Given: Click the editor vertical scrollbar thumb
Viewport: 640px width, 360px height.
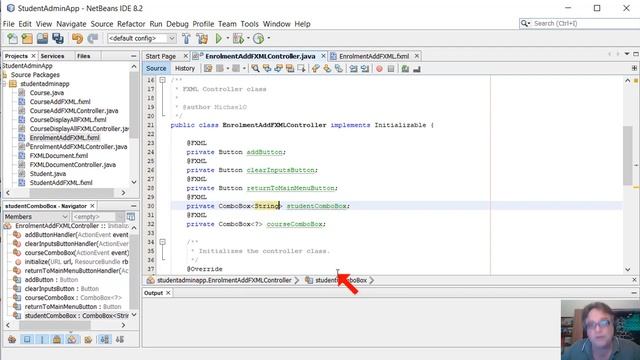Looking at the screenshot, I should pyautogui.click(x=628, y=155).
